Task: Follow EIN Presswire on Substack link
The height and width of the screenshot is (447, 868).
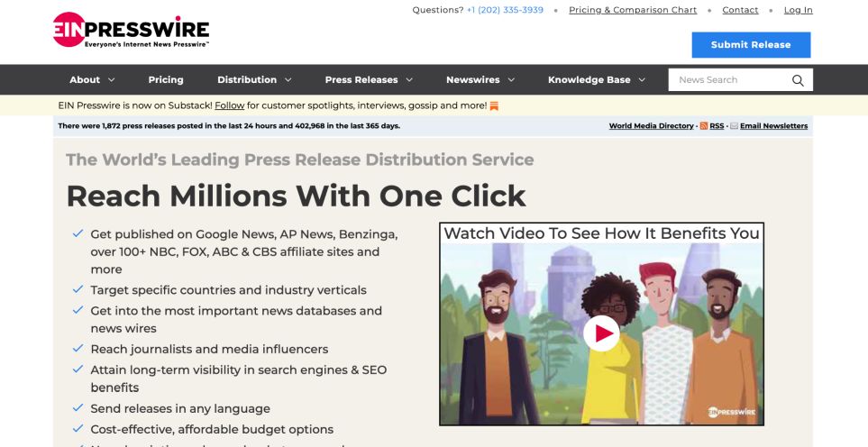Action: pyautogui.click(x=230, y=105)
